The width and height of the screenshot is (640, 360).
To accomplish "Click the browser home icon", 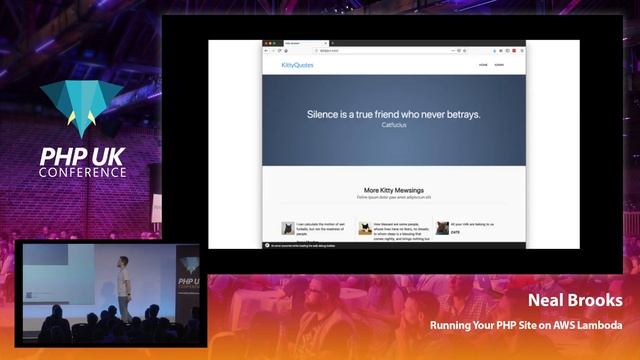I will 286,51.
